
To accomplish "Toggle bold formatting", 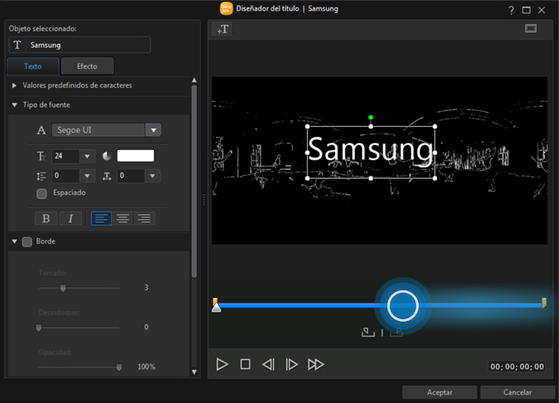I will (x=46, y=218).
